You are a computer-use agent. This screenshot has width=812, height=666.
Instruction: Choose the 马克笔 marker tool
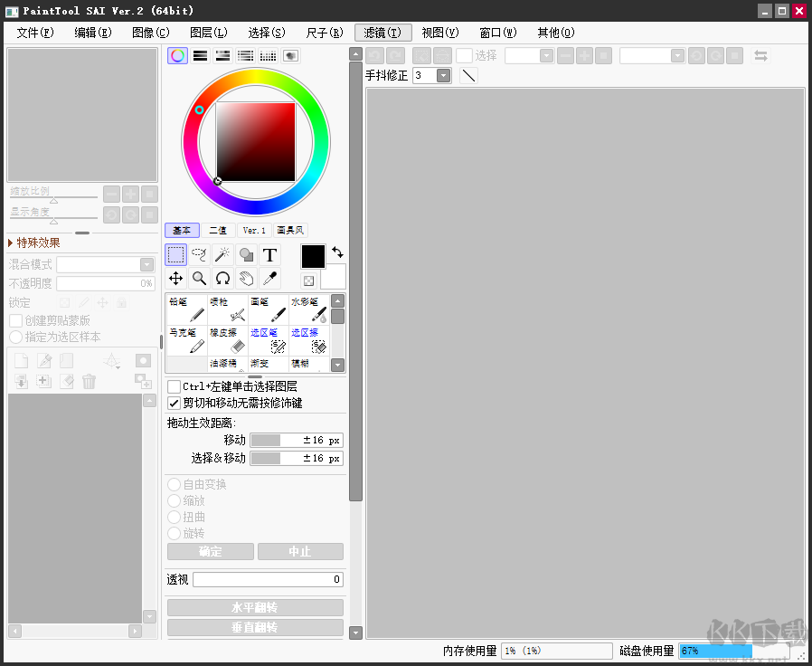(187, 340)
